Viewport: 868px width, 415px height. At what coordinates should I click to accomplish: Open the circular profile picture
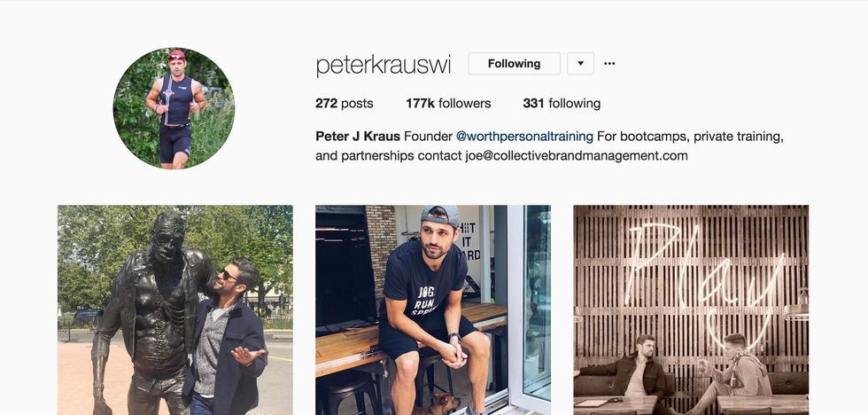(x=174, y=108)
